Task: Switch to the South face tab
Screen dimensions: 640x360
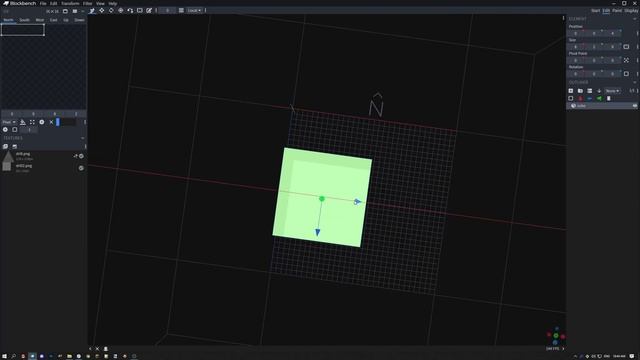Action: point(24,20)
